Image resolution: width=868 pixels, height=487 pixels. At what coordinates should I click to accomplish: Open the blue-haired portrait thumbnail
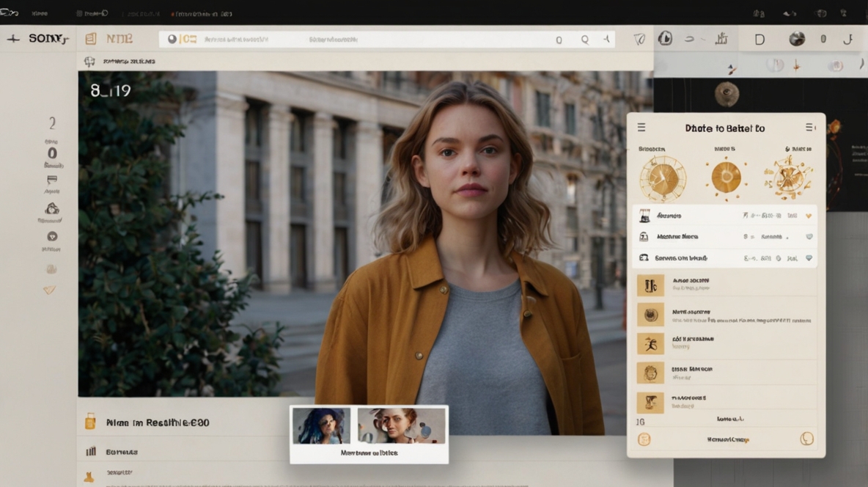(x=321, y=426)
